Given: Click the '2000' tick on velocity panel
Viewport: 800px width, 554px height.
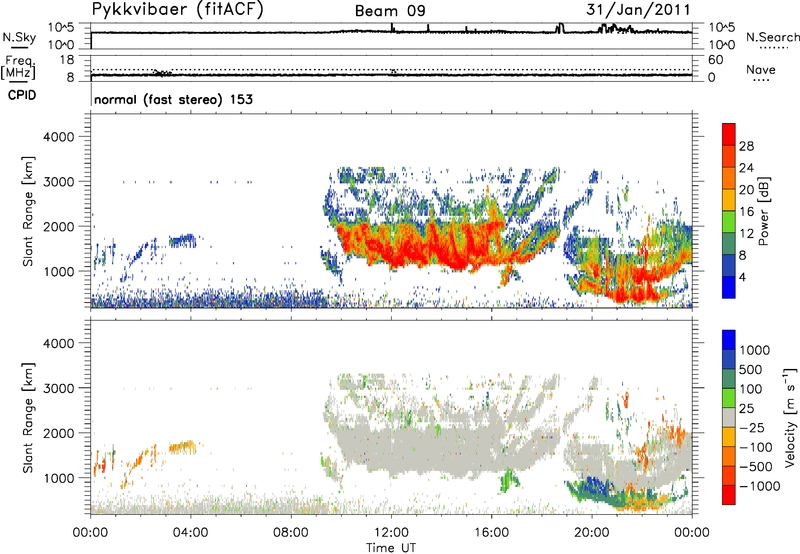Looking at the screenshot, I should click(58, 433).
